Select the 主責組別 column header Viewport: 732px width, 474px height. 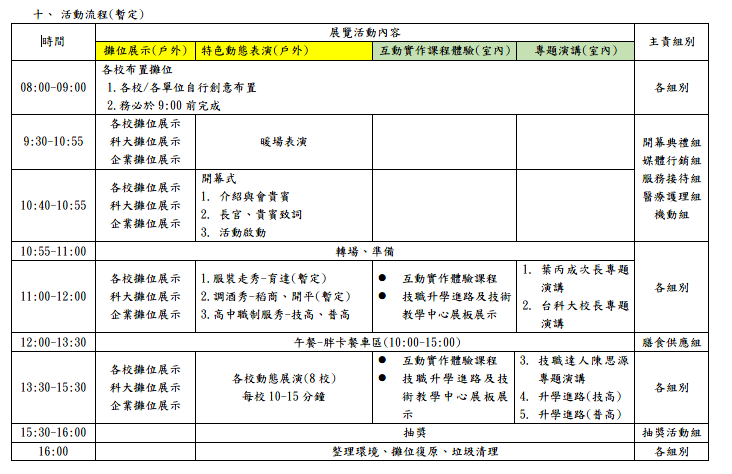point(671,42)
